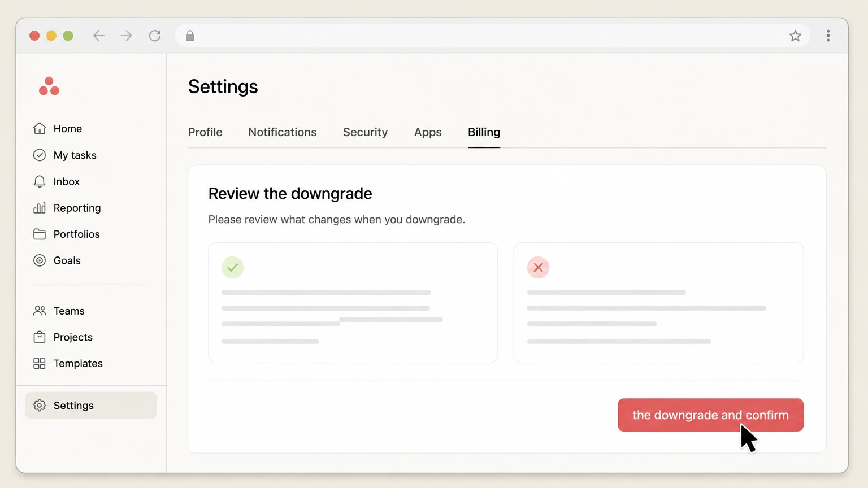Click the lock icon in address bar

[x=190, y=36]
